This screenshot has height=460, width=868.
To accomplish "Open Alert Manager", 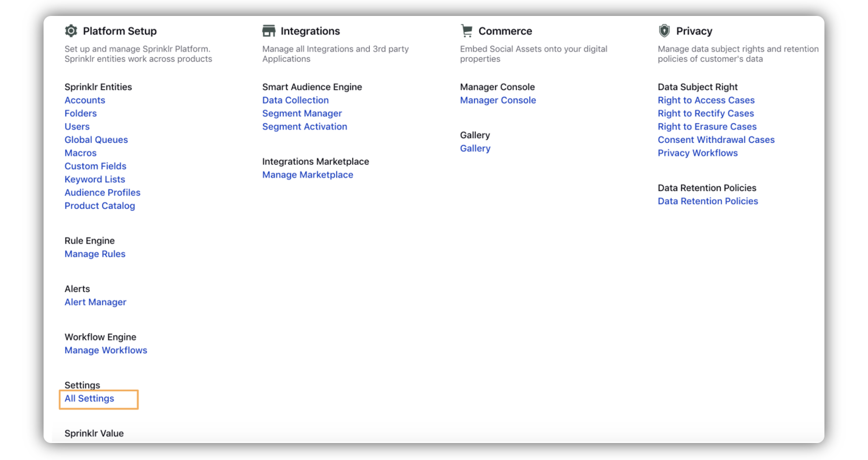I will point(96,302).
